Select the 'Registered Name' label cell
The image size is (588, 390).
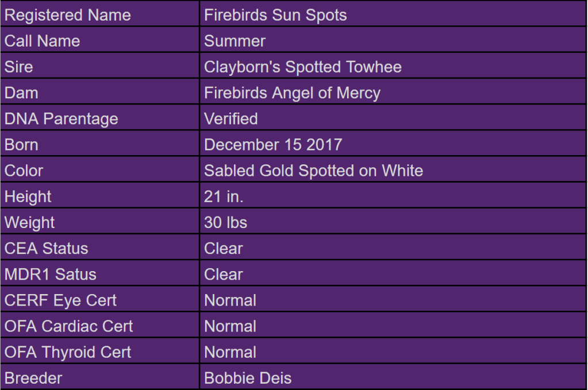tap(67, 15)
